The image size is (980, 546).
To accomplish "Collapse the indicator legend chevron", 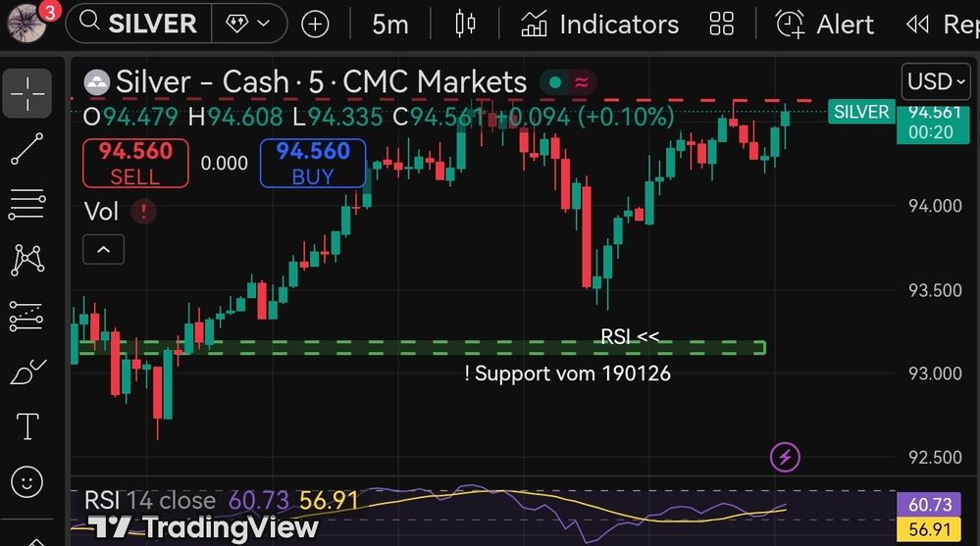I will (x=104, y=249).
